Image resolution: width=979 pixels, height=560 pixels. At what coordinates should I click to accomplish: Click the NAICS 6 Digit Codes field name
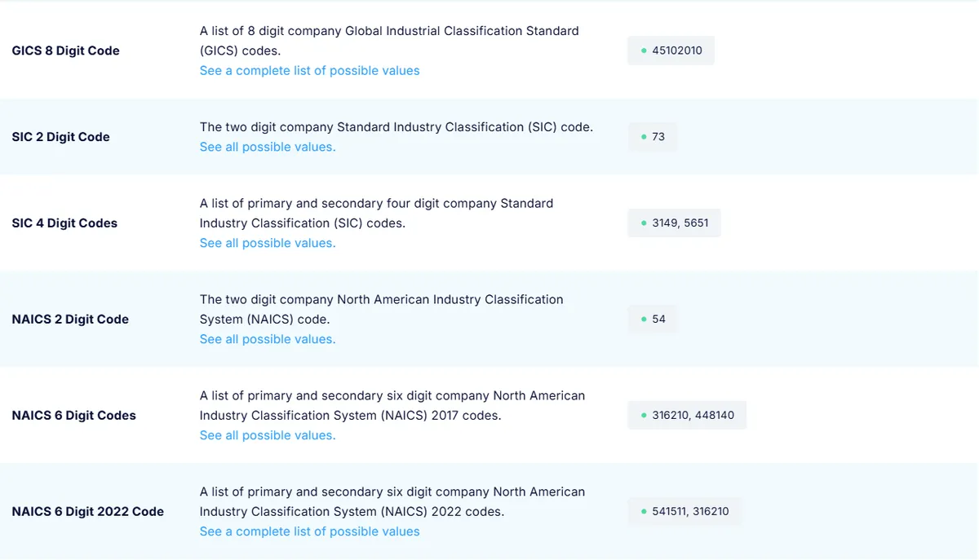[x=73, y=416]
